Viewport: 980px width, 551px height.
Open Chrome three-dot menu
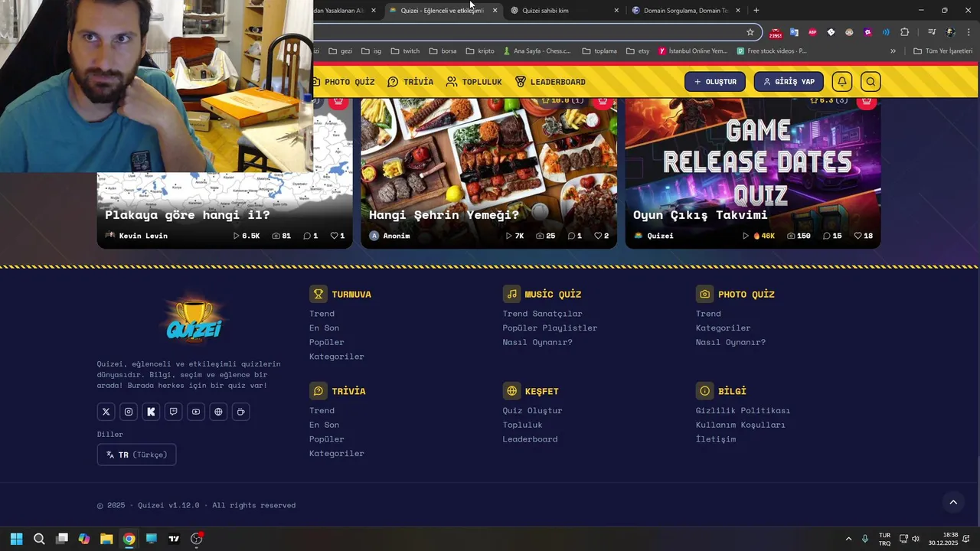(x=969, y=32)
